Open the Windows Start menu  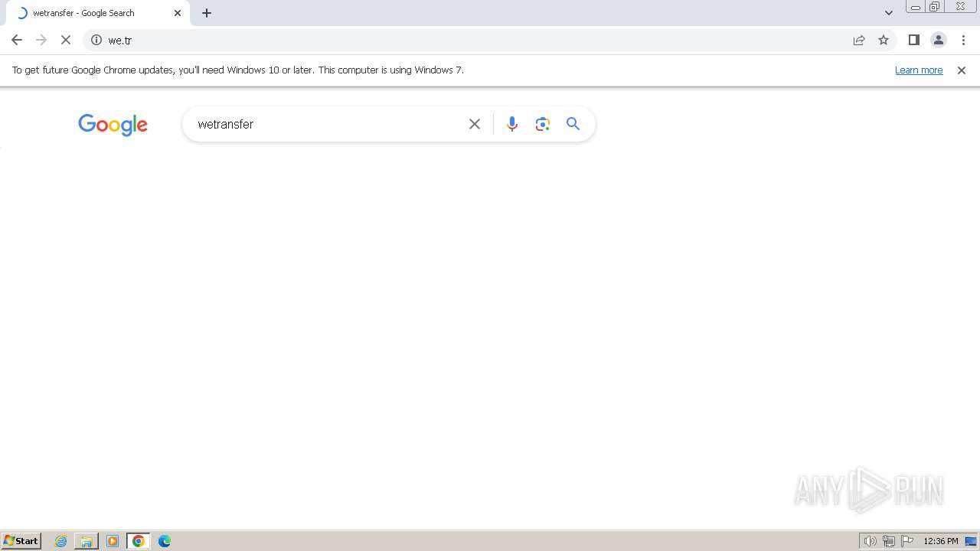pos(21,541)
